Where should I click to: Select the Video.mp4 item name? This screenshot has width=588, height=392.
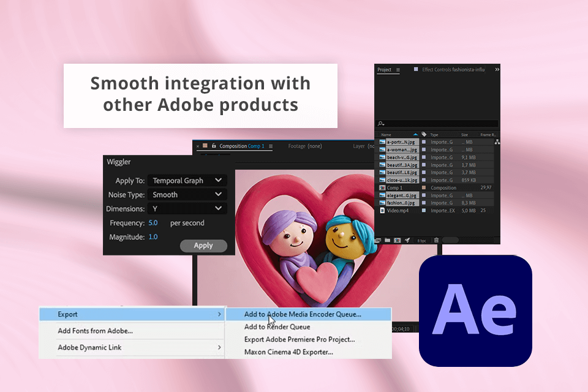coord(398,211)
